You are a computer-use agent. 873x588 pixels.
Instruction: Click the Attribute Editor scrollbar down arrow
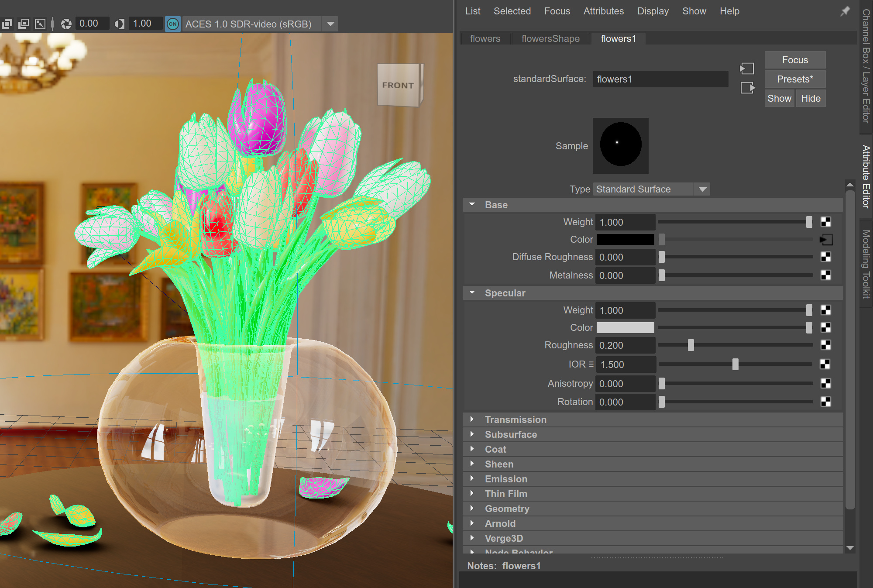tap(850, 548)
